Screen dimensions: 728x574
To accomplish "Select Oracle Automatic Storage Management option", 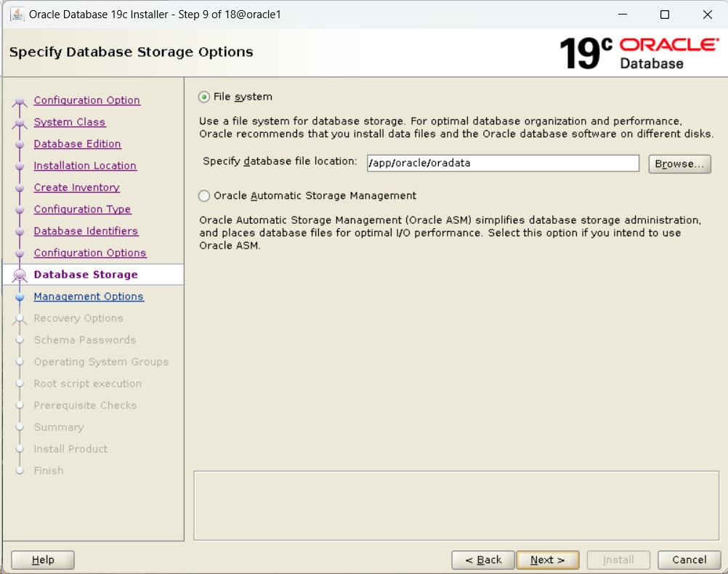I will point(204,195).
